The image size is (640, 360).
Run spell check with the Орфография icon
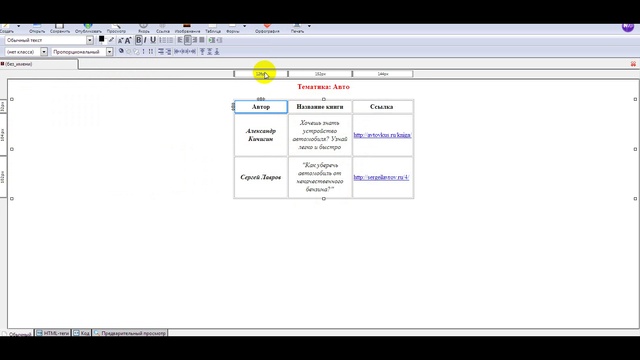tap(267, 29)
